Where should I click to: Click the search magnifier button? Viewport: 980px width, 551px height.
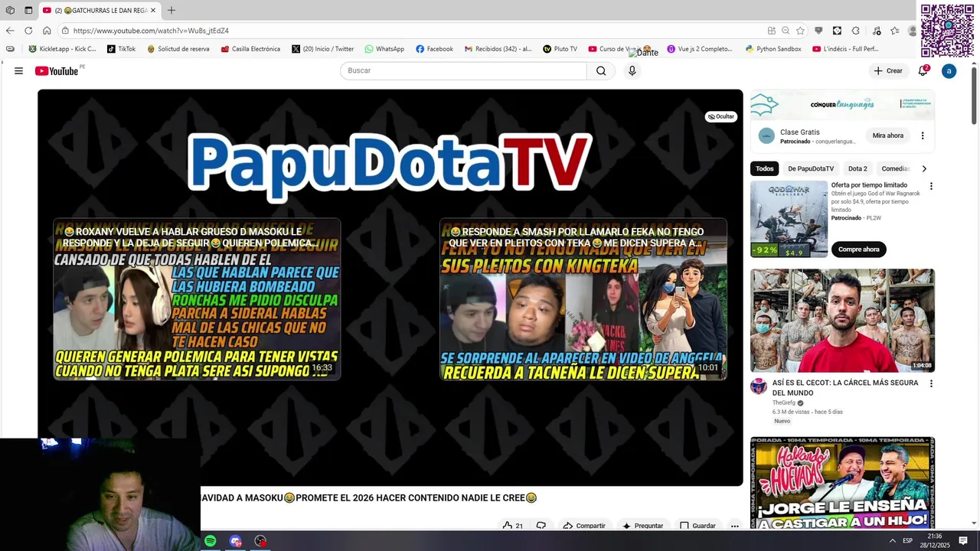[x=601, y=70]
